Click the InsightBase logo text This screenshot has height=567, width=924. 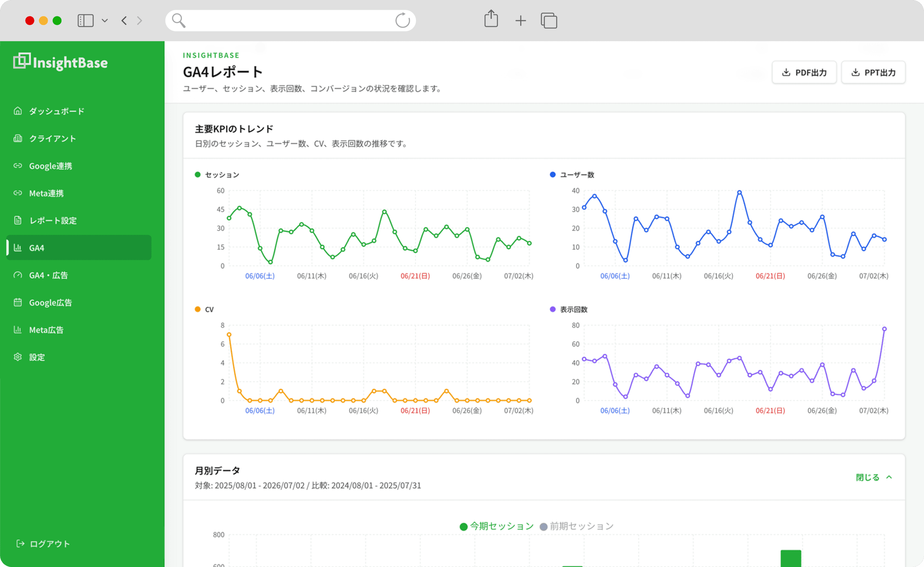click(x=70, y=63)
